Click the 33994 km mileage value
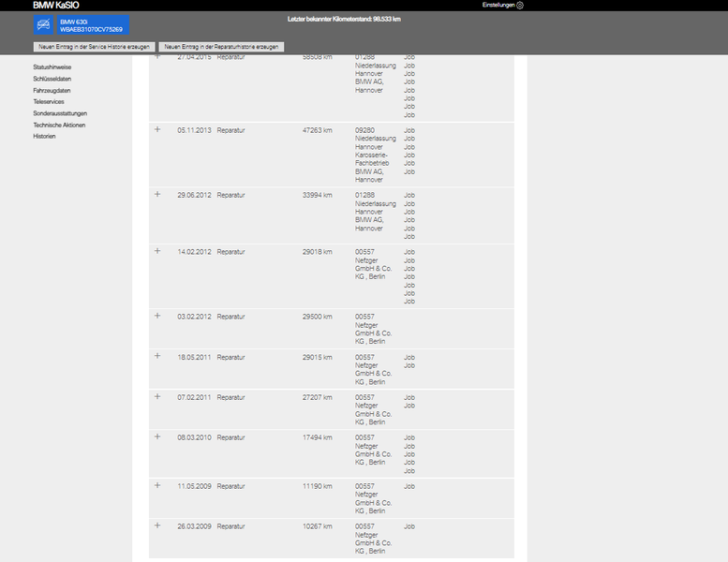Viewport: 728px width, 562px height. pyautogui.click(x=317, y=196)
